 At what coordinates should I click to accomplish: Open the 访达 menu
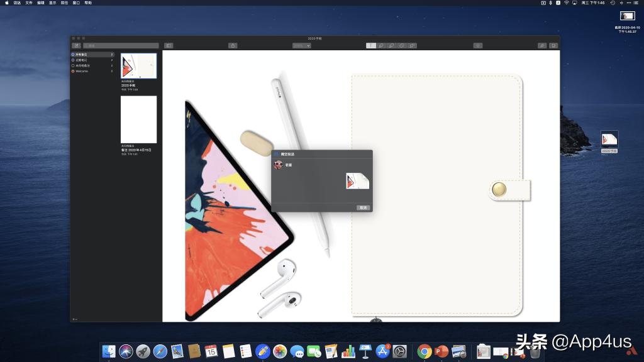pyautogui.click(x=17, y=3)
